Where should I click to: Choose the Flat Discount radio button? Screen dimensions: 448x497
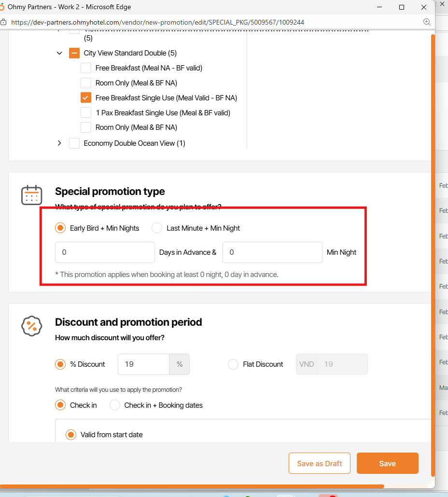click(x=233, y=364)
